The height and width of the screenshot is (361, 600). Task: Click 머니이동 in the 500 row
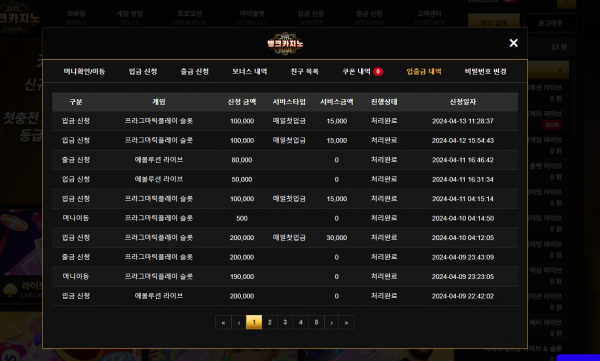(76, 218)
